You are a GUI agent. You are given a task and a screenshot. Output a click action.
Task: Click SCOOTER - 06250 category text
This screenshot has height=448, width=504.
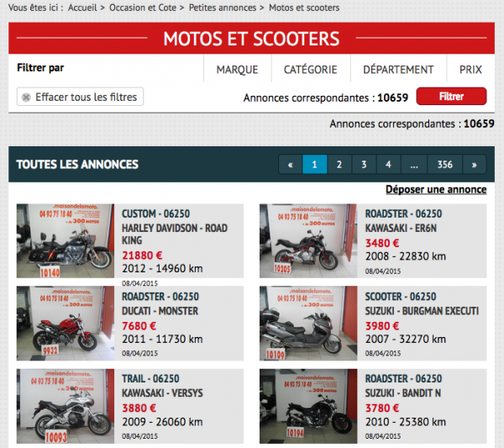[x=401, y=296]
